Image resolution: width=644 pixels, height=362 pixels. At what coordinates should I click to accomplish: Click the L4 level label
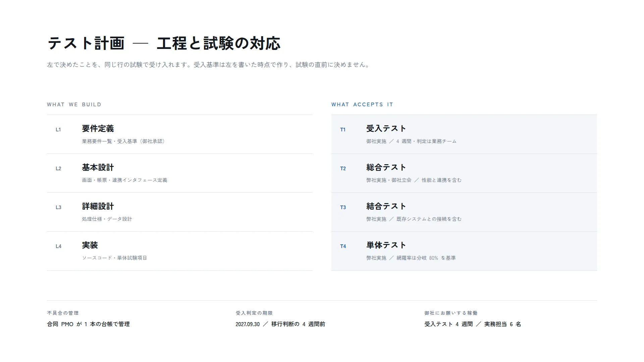58,246
